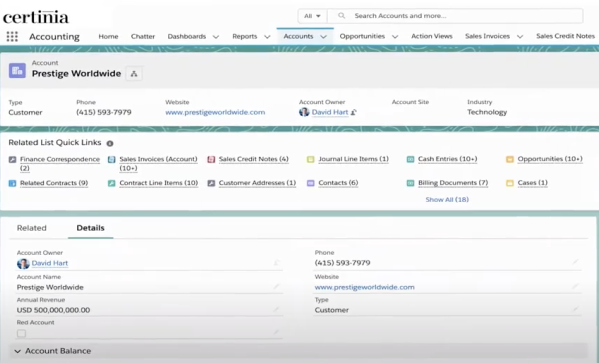Click the Related Contracts icon
The width and height of the screenshot is (599, 363).
12,183
